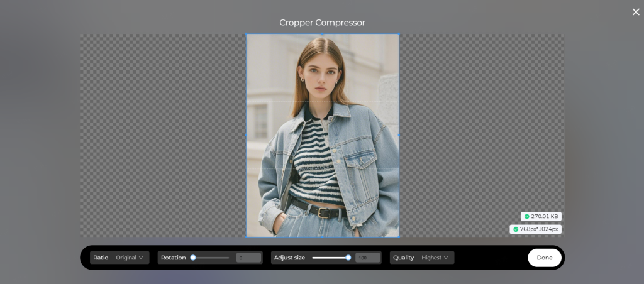Screen dimensions: 644x284
Task: Click the 270.01 KB file size badge
Action: click(541, 216)
